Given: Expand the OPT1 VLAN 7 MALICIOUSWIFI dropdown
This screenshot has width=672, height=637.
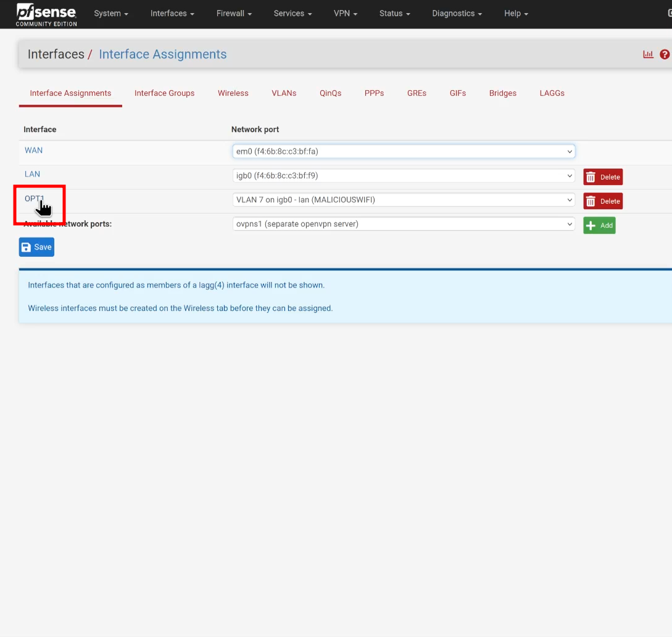Looking at the screenshot, I should [404, 200].
